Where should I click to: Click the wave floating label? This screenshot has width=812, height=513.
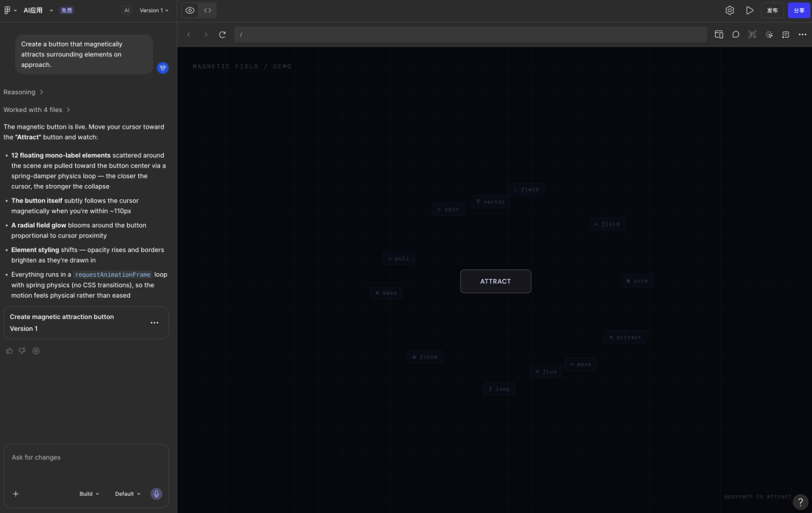580,364
